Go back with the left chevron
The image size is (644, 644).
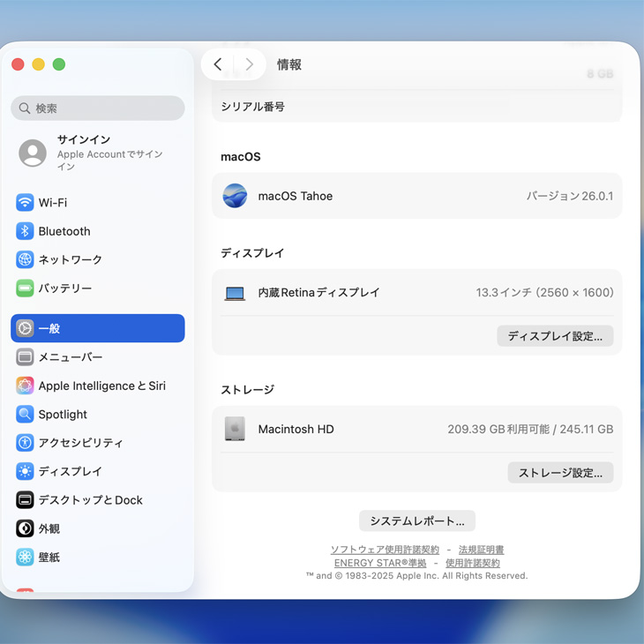(218, 64)
